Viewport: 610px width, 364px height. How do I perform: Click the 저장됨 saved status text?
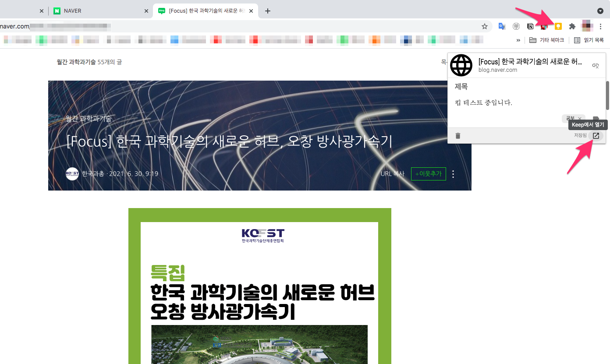[580, 136]
